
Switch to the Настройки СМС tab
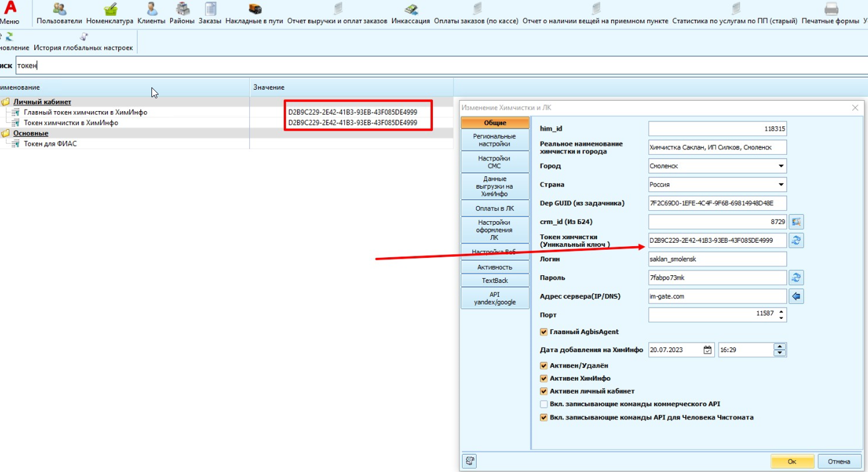tap(495, 162)
